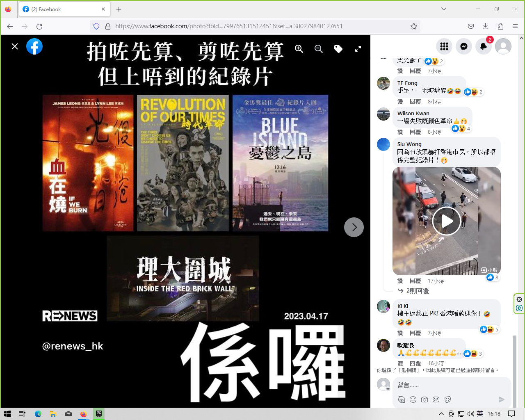Like Wilson Kwan's comment

coord(400,132)
